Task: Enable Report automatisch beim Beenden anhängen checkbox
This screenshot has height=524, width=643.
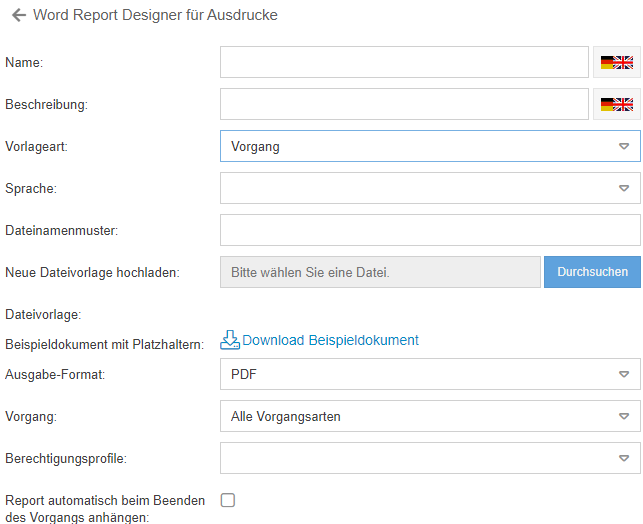Action: [x=228, y=500]
